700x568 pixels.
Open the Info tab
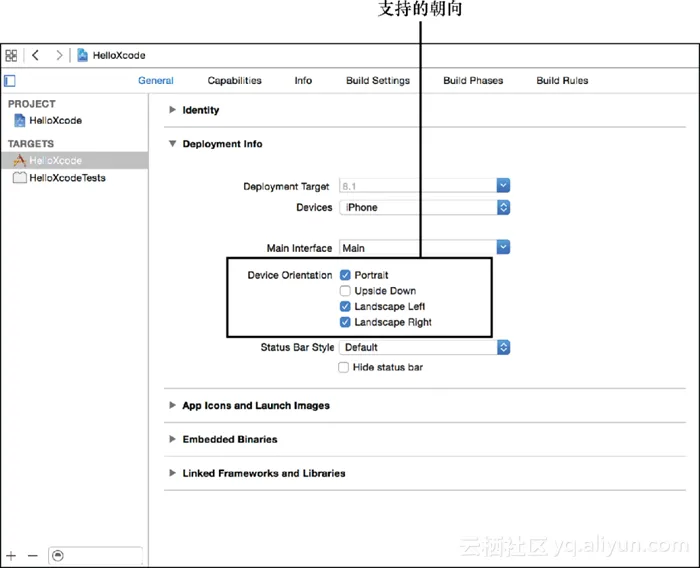(303, 80)
